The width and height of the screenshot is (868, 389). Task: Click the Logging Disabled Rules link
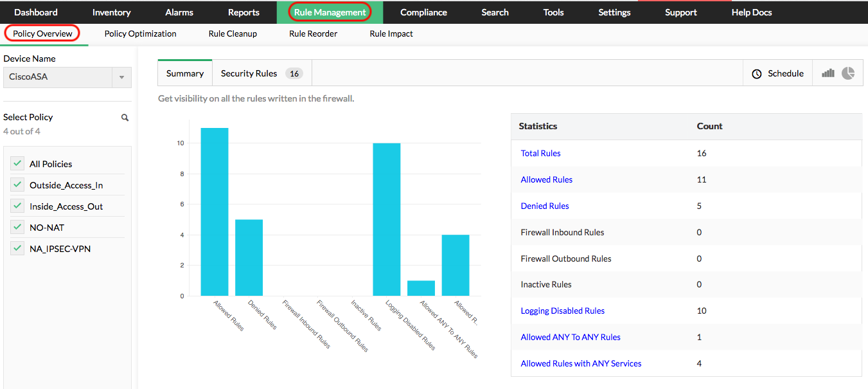562,311
